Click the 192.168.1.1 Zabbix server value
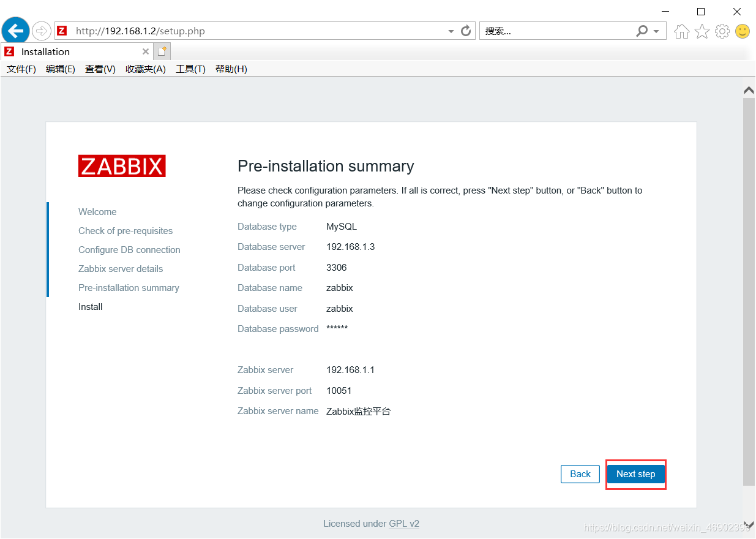Image resolution: width=756 pixels, height=539 pixels. (x=350, y=370)
